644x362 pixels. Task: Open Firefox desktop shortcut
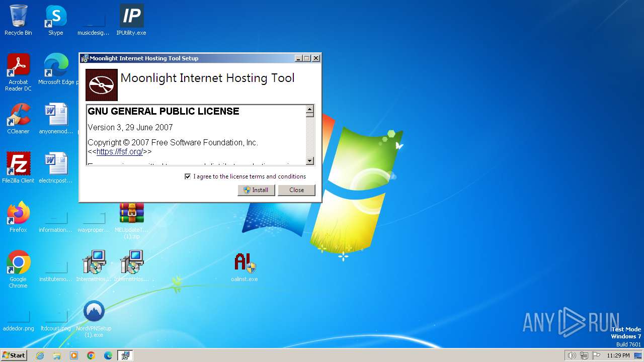click(x=18, y=217)
